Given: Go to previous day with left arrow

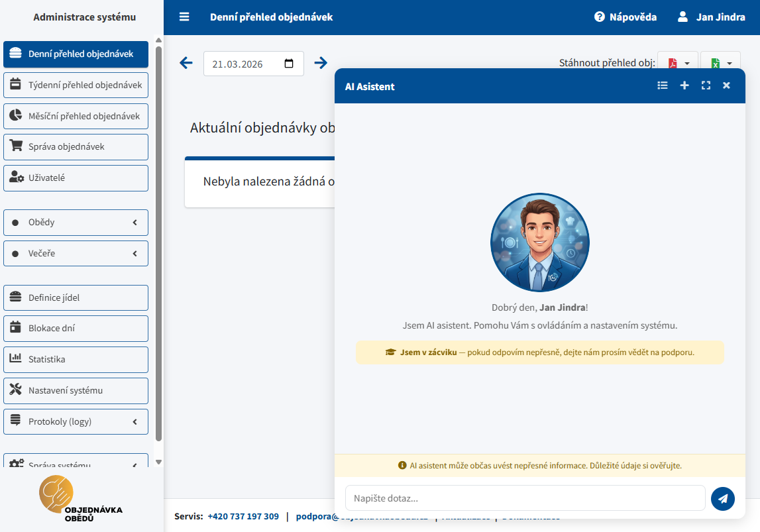Looking at the screenshot, I should tap(186, 63).
